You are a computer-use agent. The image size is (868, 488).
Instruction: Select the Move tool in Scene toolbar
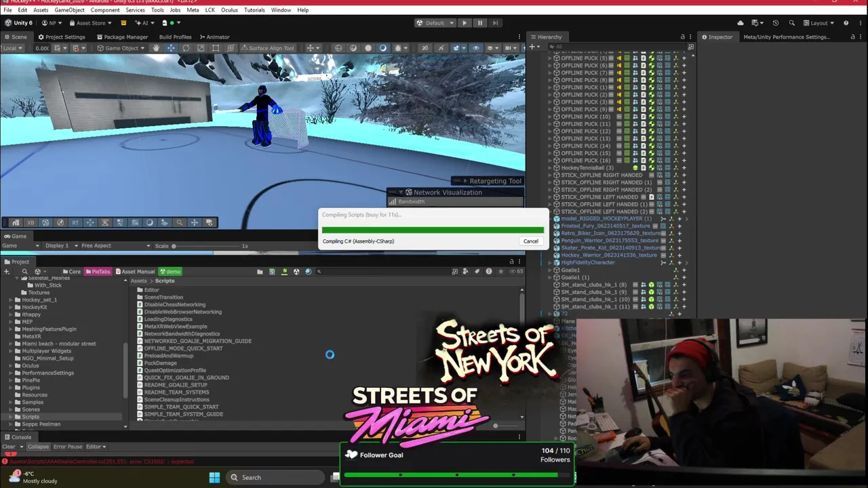pyautogui.click(x=171, y=48)
